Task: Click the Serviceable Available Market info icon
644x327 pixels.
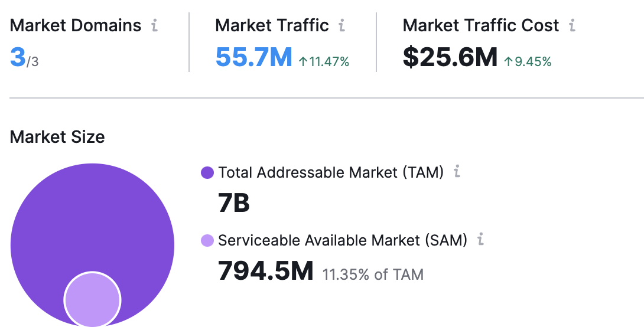Action: click(480, 240)
